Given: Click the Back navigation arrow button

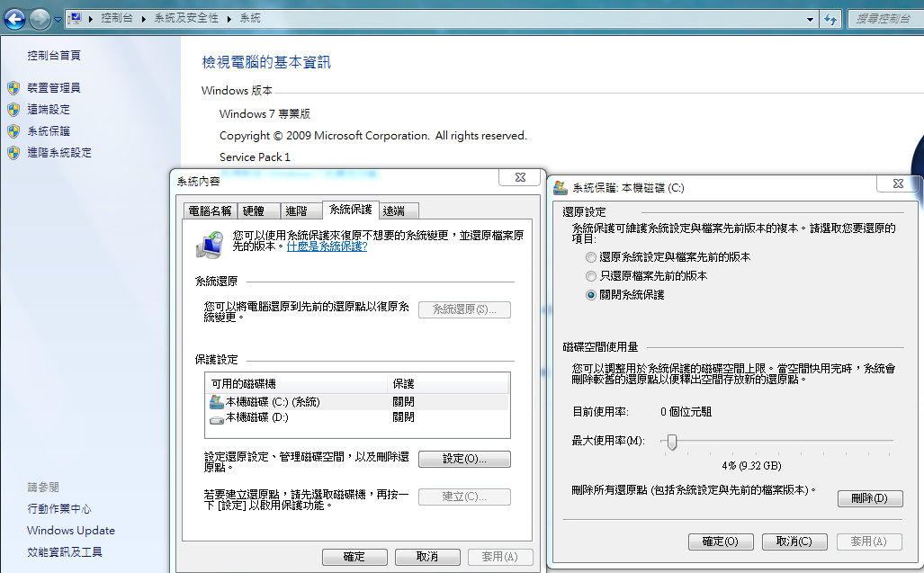Looking at the screenshot, I should click(14, 20).
